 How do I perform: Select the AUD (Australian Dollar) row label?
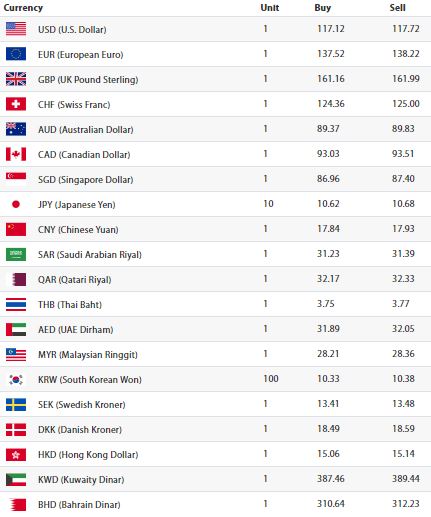pyautogui.click(x=86, y=129)
